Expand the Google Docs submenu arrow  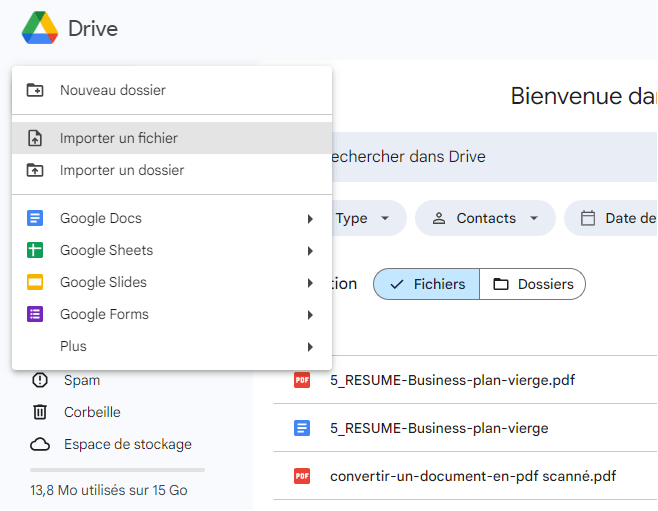(x=310, y=219)
